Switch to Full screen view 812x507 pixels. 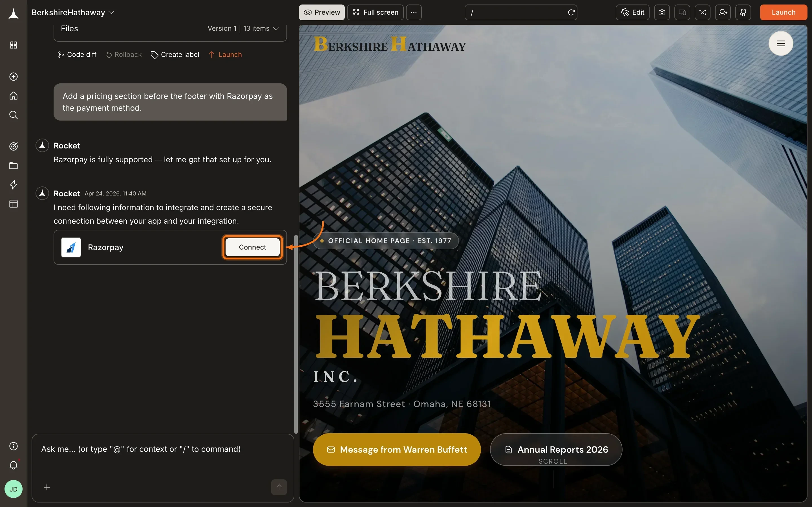[375, 12]
